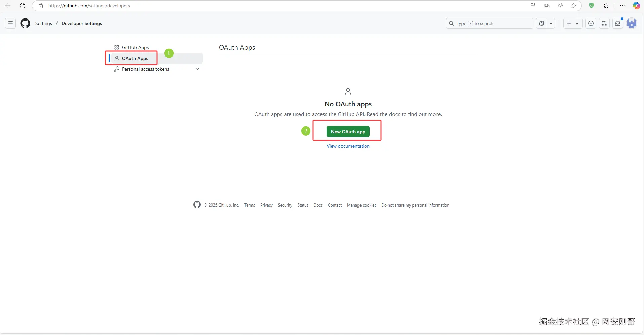Viewport: 644px width, 335px height.
Task: Open the Terms footer link
Action: coord(250,205)
